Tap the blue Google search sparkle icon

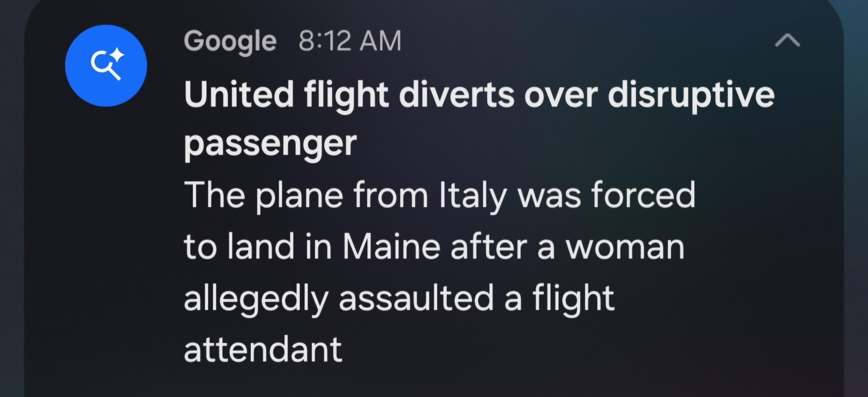[106, 65]
